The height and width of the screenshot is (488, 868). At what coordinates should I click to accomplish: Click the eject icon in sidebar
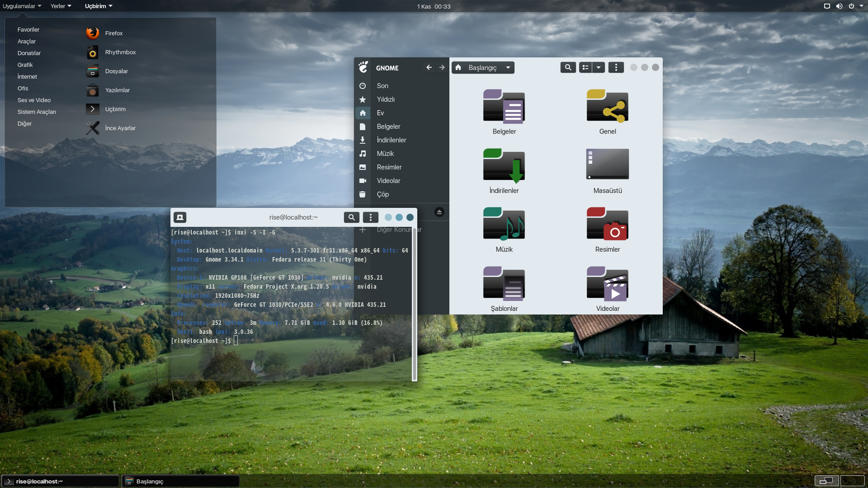(x=439, y=212)
